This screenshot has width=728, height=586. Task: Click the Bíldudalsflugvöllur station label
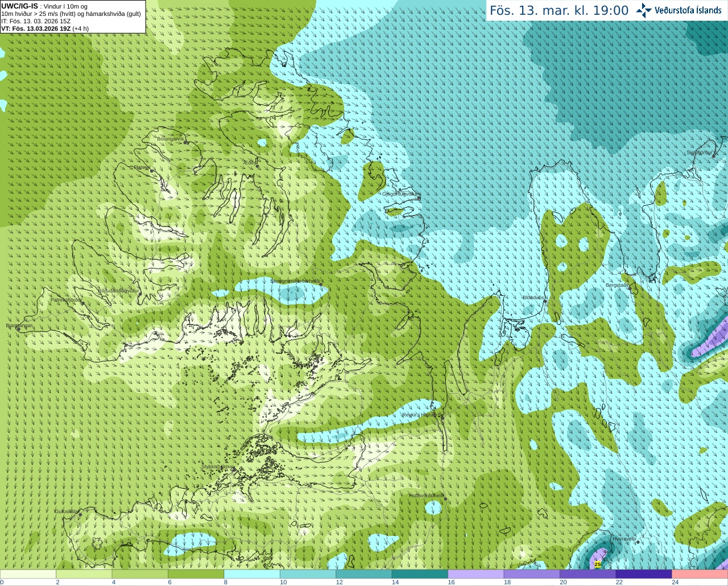click(118, 290)
